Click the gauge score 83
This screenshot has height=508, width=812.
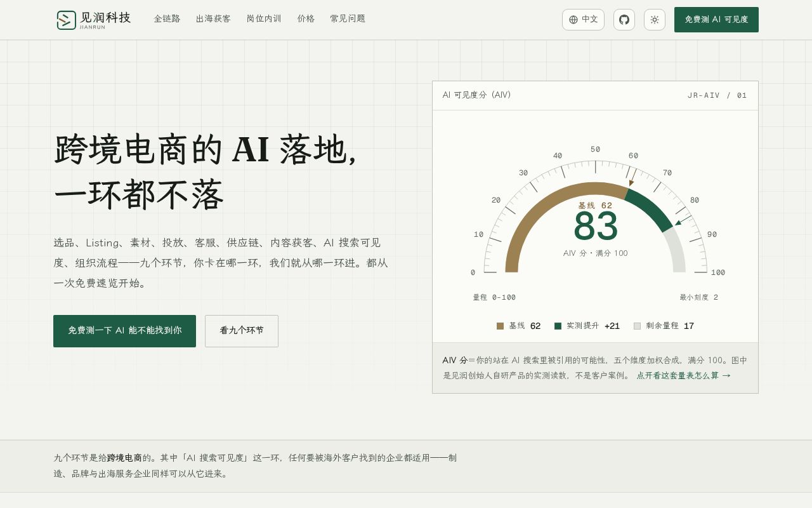click(596, 227)
